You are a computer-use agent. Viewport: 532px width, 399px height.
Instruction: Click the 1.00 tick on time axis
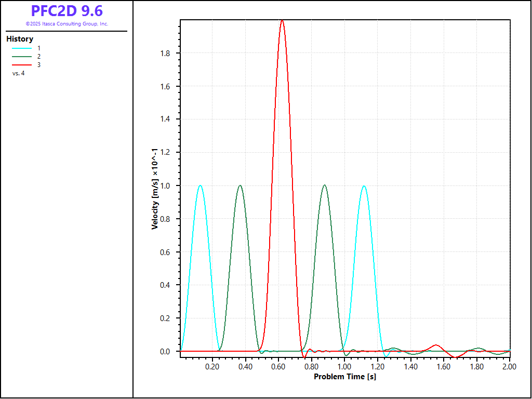click(x=344, y=366)
